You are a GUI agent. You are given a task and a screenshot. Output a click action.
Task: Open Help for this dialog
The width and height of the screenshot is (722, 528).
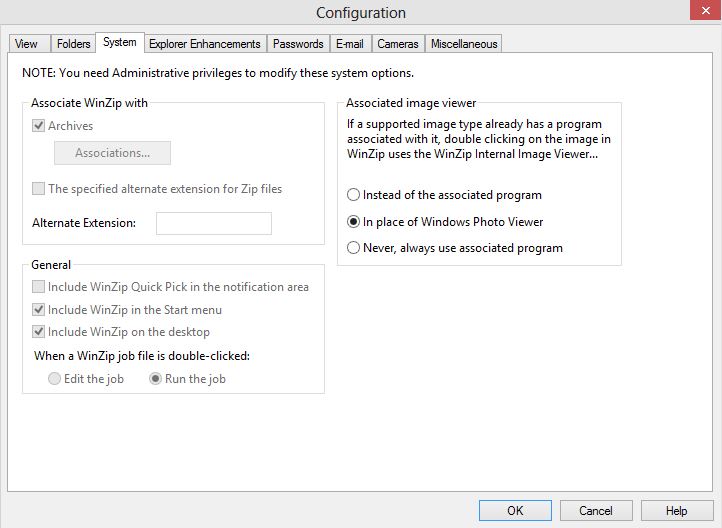[676, 511]
